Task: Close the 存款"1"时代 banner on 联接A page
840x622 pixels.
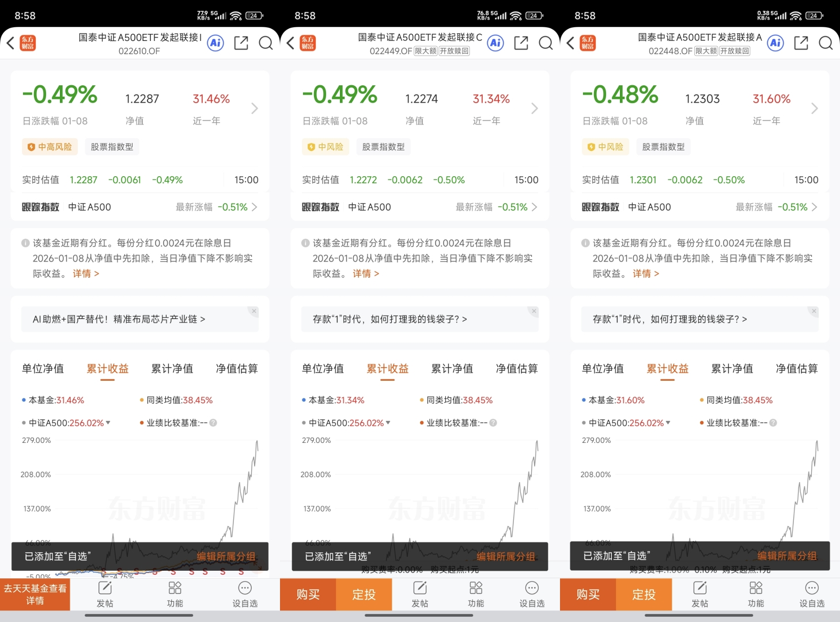Action: [x=813, y=311]
